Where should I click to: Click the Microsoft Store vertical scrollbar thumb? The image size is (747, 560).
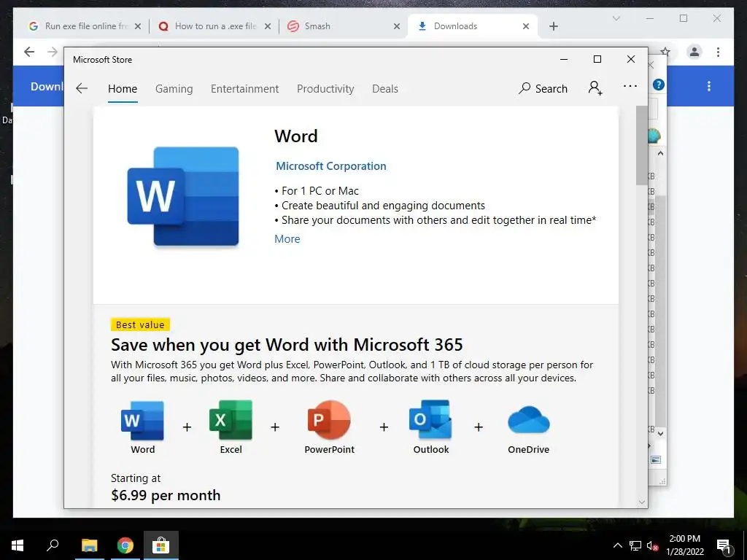tap(642, 145)
